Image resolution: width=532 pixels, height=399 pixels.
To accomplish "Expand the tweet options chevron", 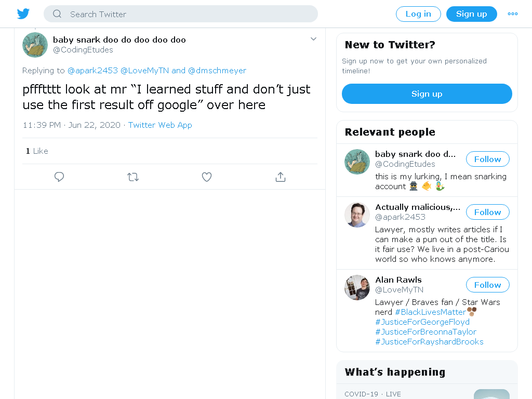I will point(313,39).
